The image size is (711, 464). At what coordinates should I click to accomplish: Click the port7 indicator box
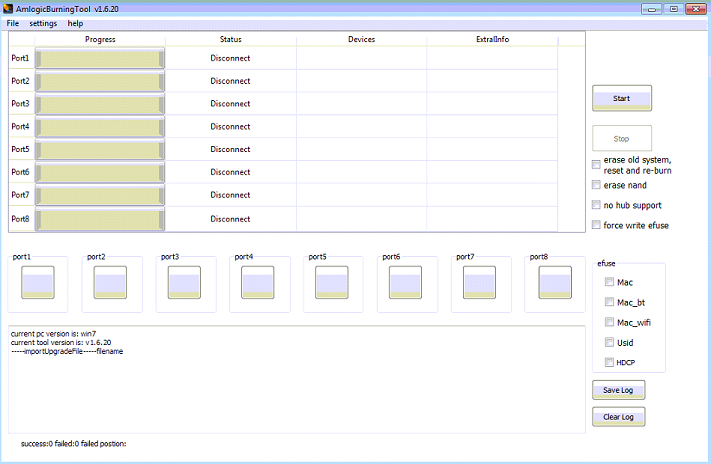479,282
